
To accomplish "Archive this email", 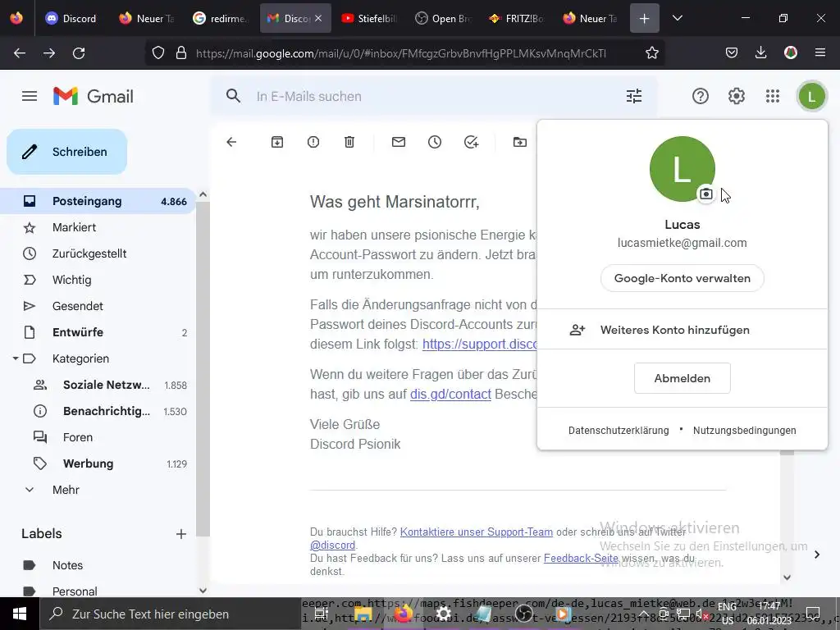I will [x=277, y=142].
